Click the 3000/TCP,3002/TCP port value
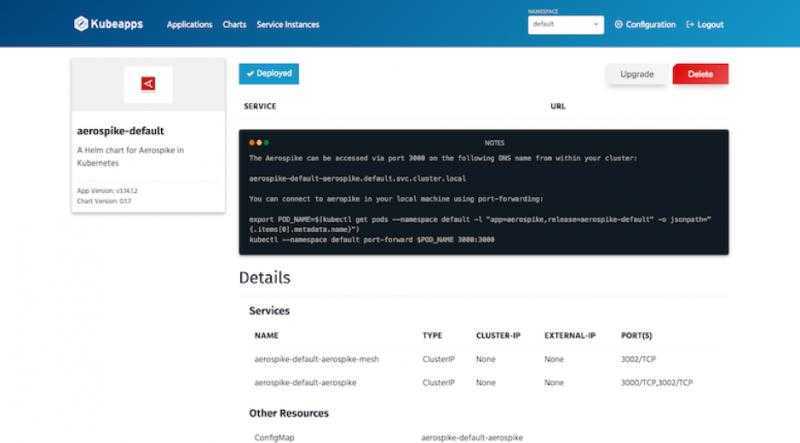Image resolution: width=800 pixels, height=443 pixels. (657, 382)
